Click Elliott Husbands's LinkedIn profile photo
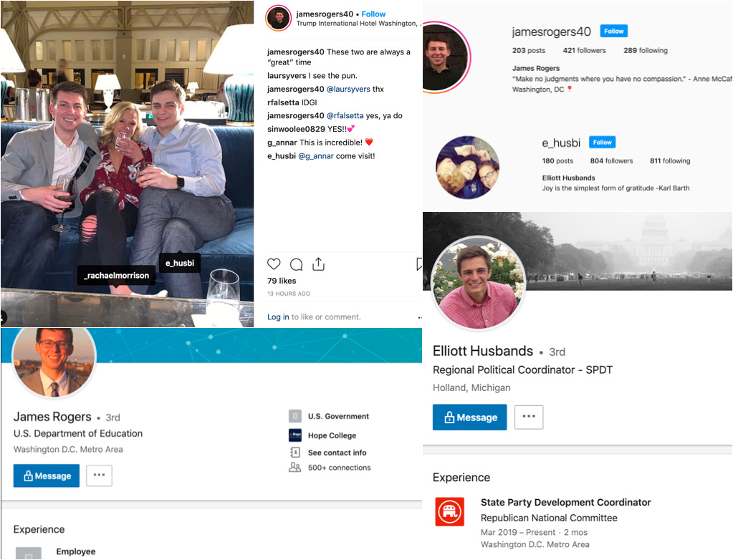Screen dimensions: 733x560 pos(478,284)
